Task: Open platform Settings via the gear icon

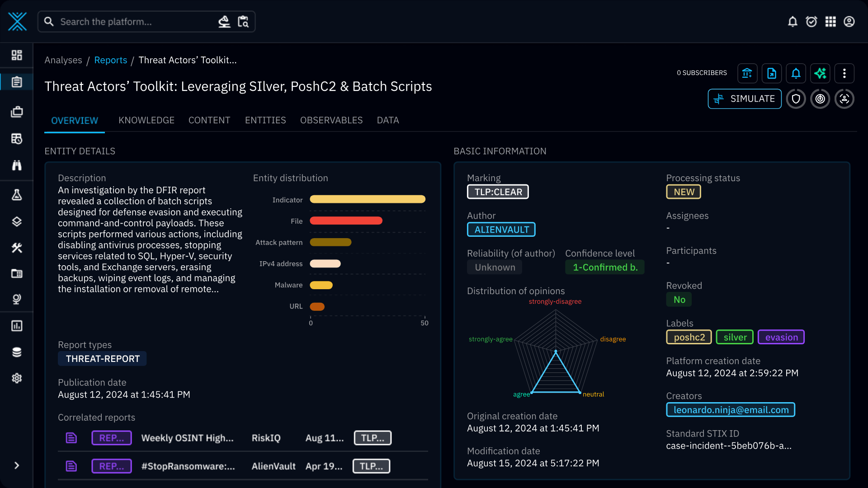Action: coord(17,378)
